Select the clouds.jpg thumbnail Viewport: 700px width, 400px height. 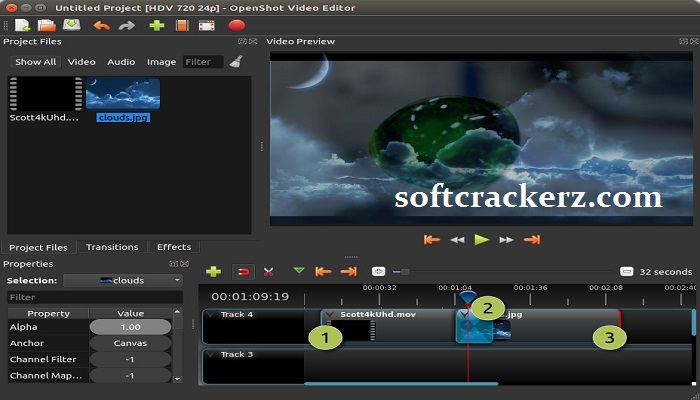(x=123, y=94)
